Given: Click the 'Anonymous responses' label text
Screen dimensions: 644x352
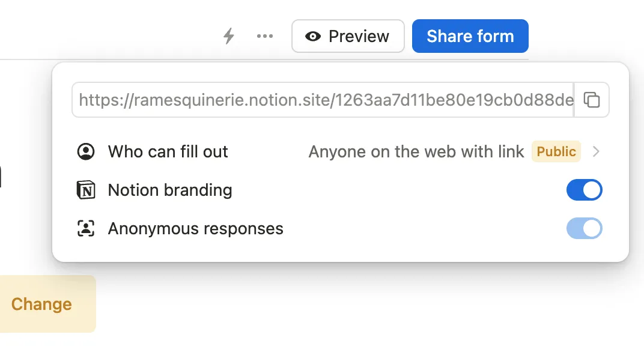Looking at the screenshot, I should coord(195,229).
